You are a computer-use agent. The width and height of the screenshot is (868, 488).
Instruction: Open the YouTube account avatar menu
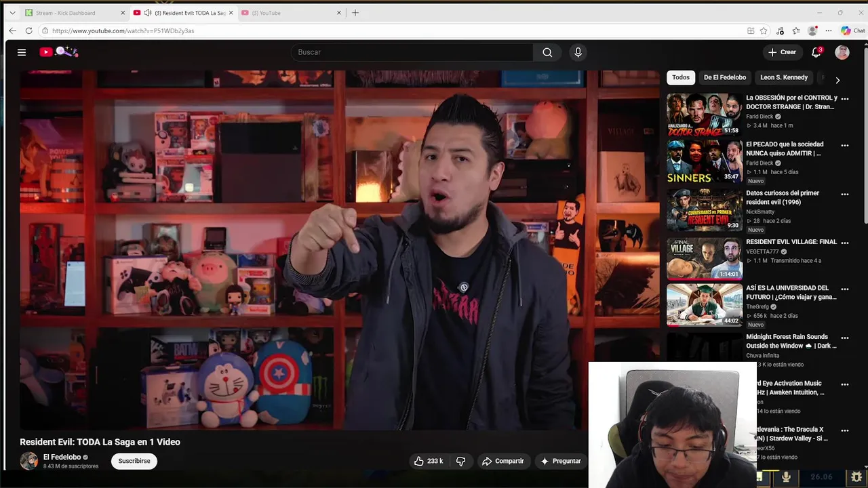click(842, 52)
